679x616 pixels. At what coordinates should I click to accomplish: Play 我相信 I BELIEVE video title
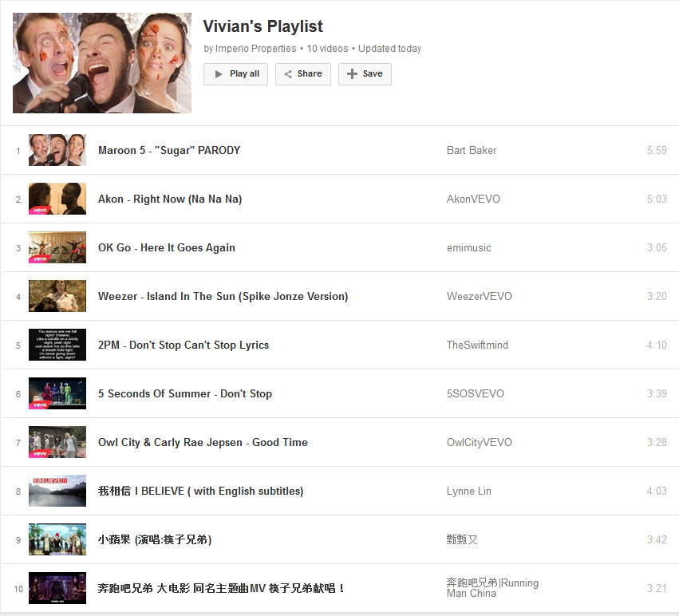pyautogui.click(x=201, y=492)
